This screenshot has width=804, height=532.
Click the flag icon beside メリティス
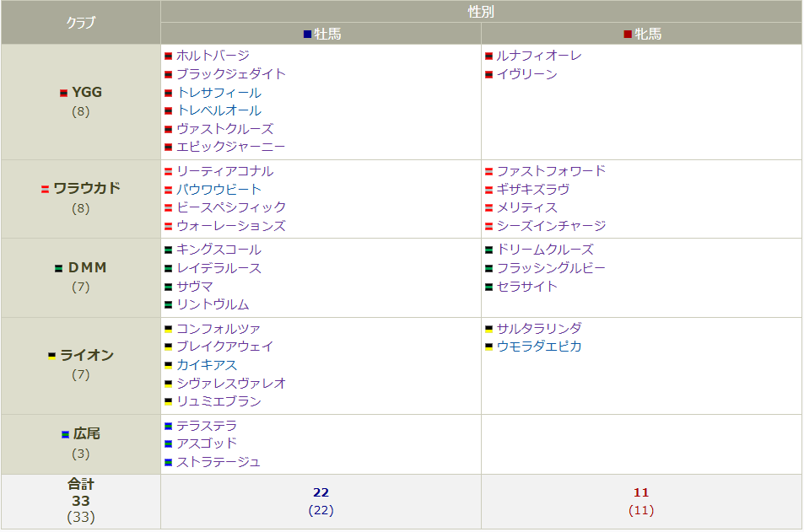tap(488, 208)
